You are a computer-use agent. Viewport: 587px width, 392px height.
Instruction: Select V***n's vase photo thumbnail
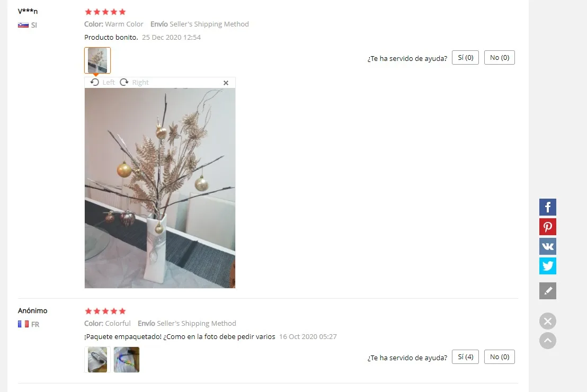pyautogui.click(x=97, y=60)
